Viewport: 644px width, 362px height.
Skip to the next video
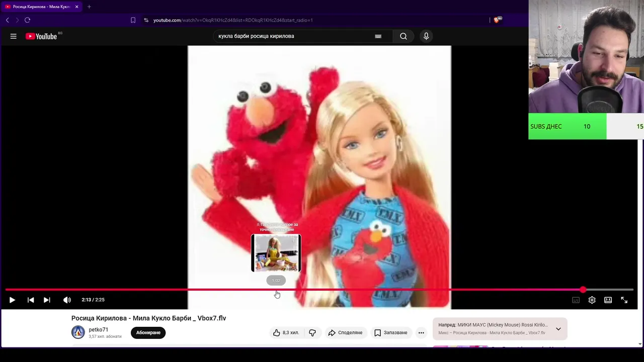(47, 300)
